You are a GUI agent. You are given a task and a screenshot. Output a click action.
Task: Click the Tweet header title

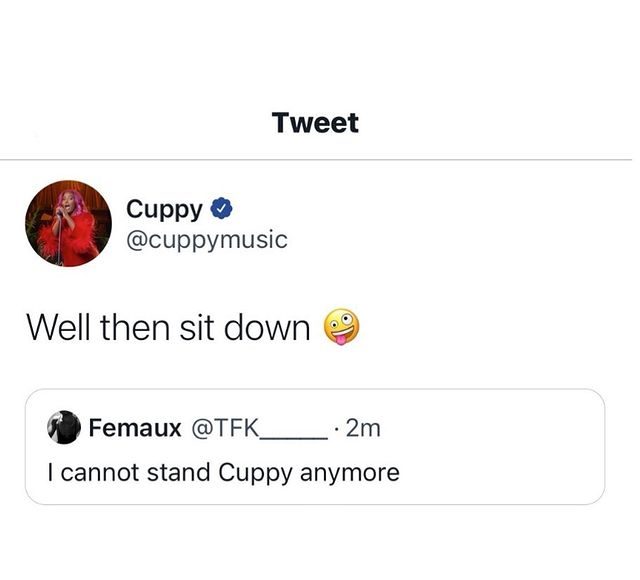tap(314, 123)
